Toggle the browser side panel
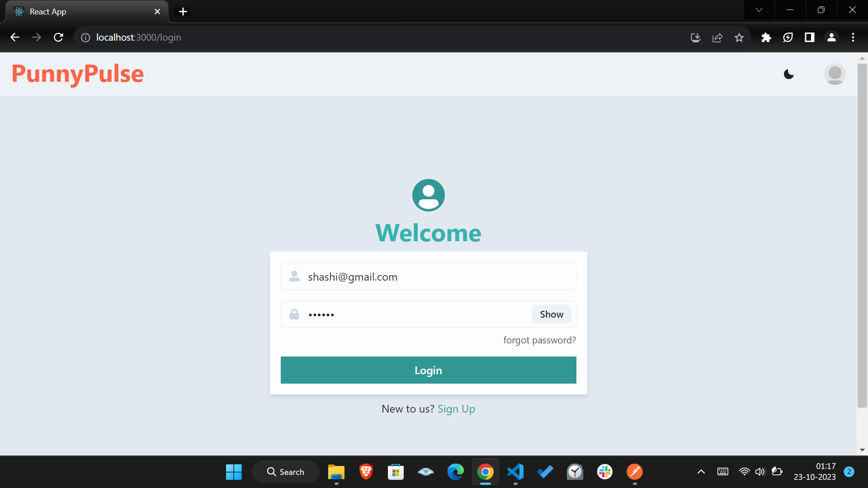Screen dimensions: 868x488 click(x=809, y=38)
